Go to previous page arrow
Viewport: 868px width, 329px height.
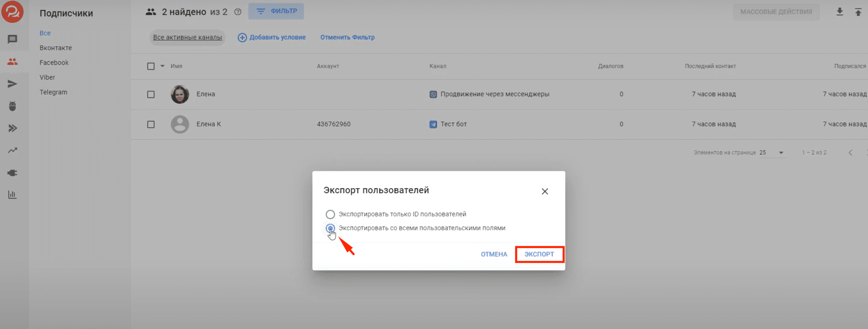[850, 153]
